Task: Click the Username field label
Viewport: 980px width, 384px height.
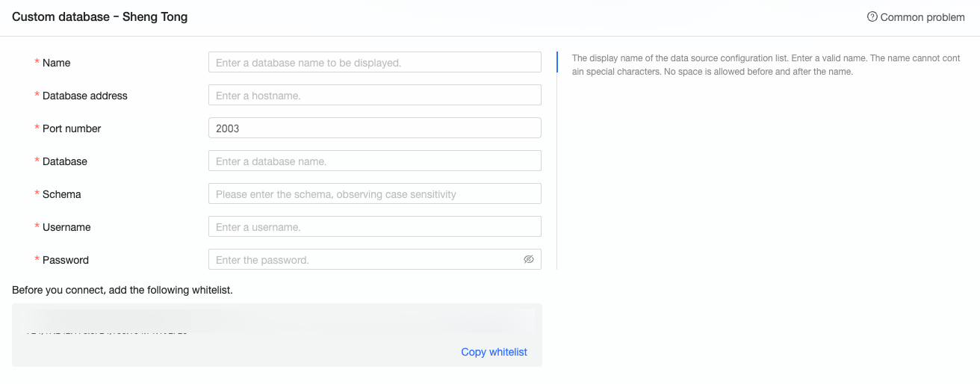Action: [x=66, y=227]
